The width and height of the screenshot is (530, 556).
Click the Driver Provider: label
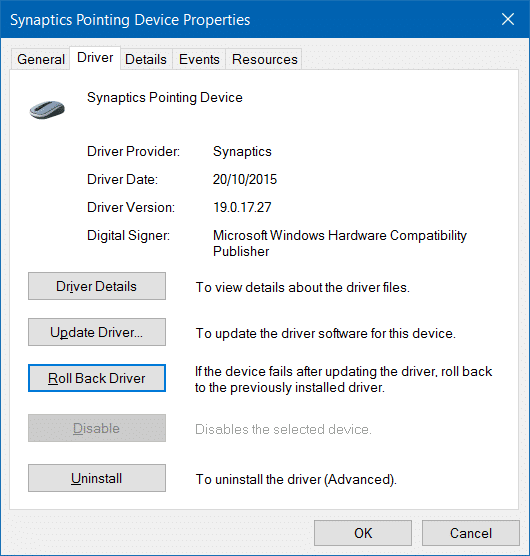tap(134, 152)
